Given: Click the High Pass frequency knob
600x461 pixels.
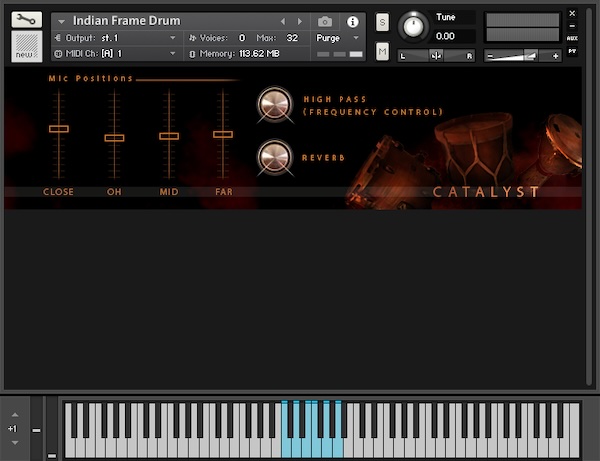Looking at the screenshot, I should [x=273, y=104].
